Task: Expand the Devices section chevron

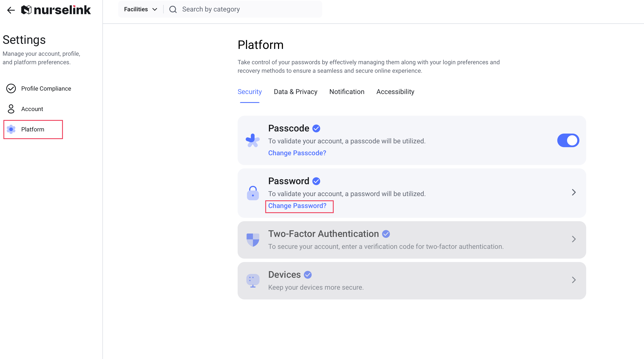Action: (x=574, y=280)
